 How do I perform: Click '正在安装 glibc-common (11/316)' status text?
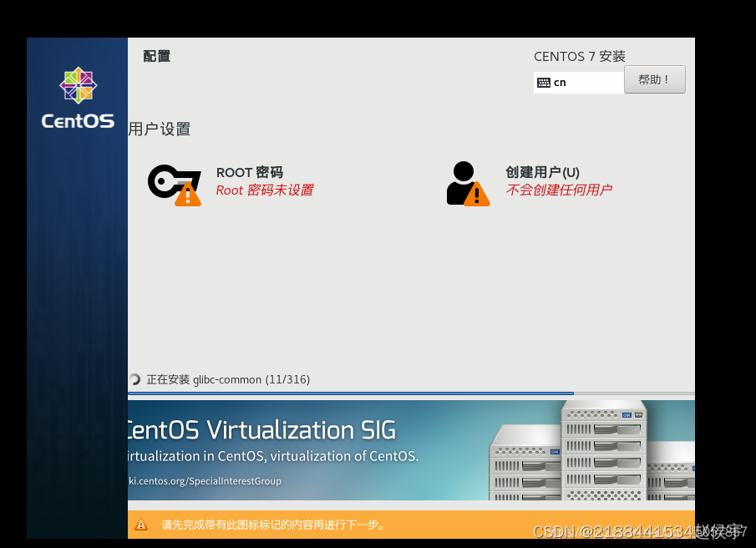pyautogui.click(x=228, y=379)
